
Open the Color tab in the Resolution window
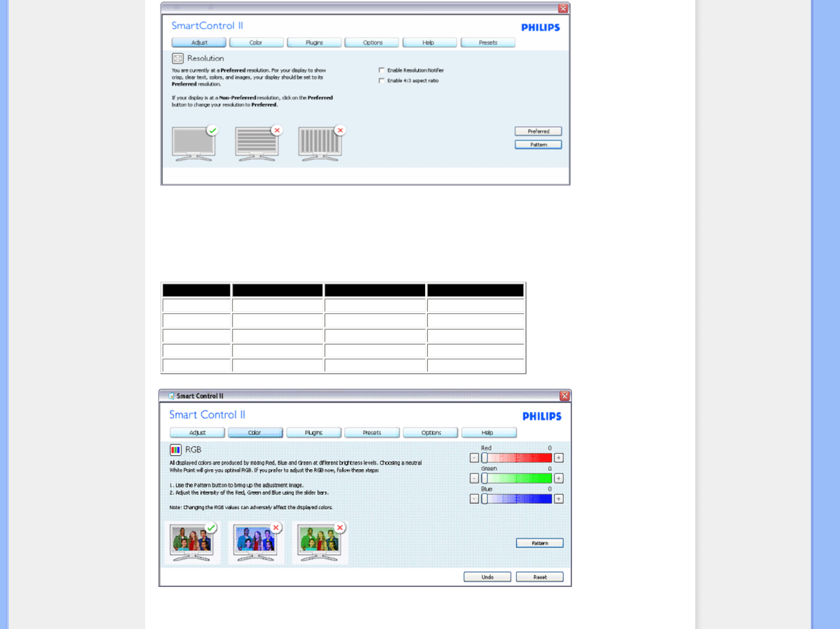[256, 43]
